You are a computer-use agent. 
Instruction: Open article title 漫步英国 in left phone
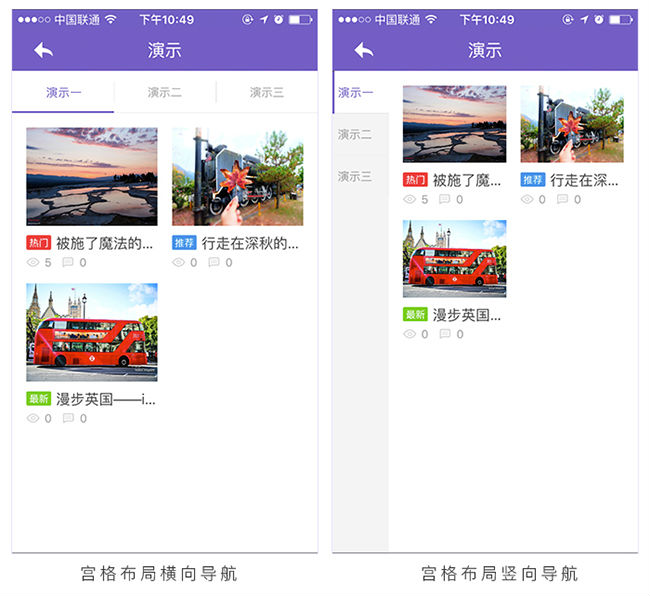pos(106,399)
